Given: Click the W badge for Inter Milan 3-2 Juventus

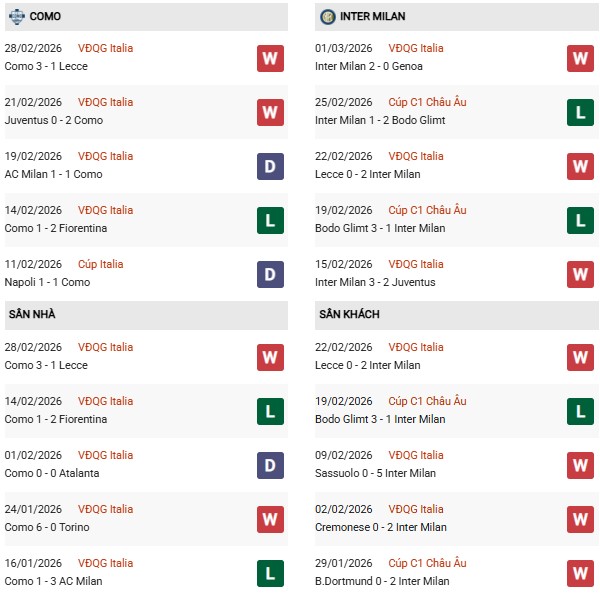Looking at the screenshot, I should [x=581, y=274].
